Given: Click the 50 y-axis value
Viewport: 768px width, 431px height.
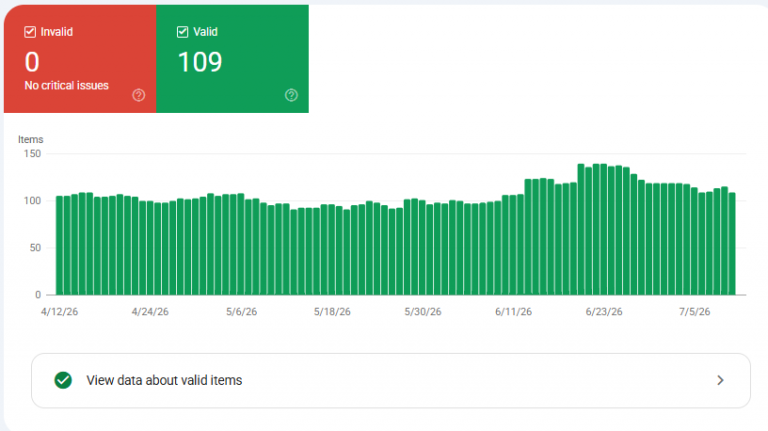Looking at the screenshot, I should click(x=35, y=248).
